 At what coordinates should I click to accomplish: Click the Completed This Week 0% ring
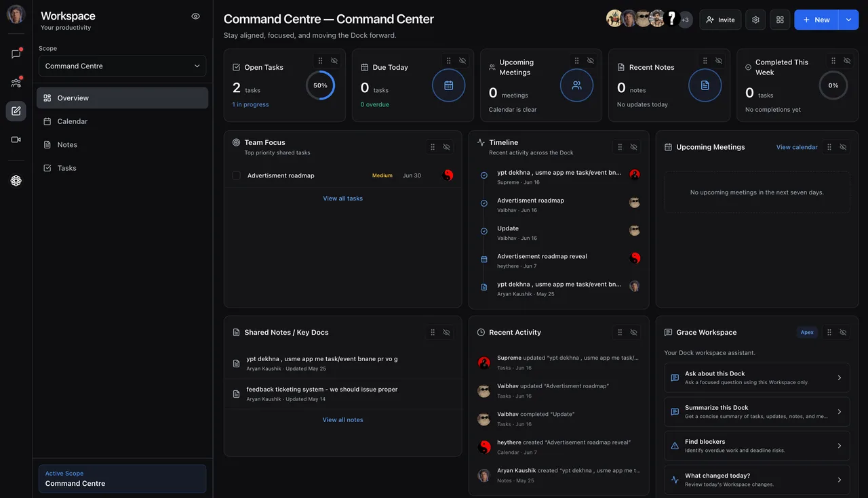(833, 85)
